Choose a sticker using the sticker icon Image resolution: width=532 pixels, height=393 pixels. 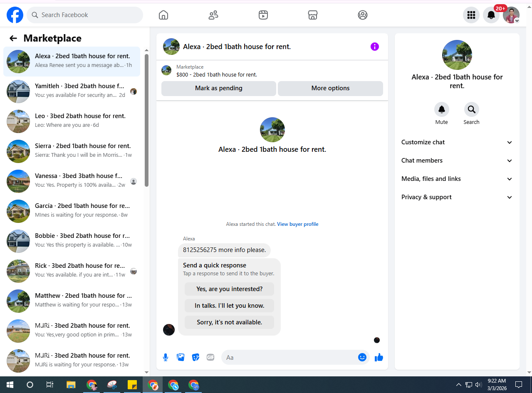click(x=195, y=357)
